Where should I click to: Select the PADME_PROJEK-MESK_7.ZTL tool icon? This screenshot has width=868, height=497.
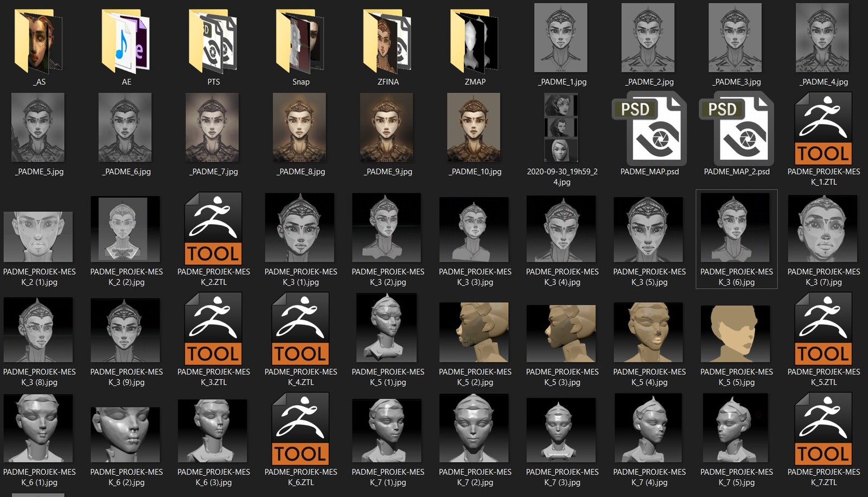click(824, 429)
